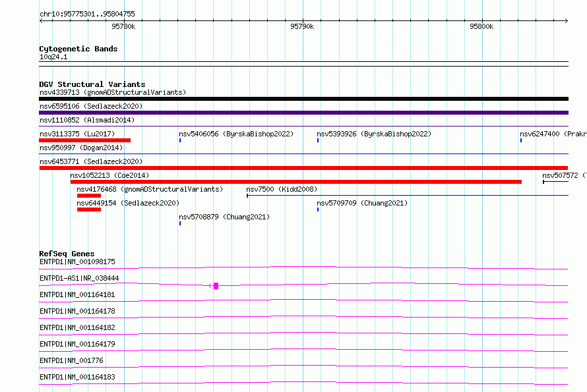Screen dimensions: 587x392
Task: Click the red bar under nsv6449154
Action: click(89, 210)
